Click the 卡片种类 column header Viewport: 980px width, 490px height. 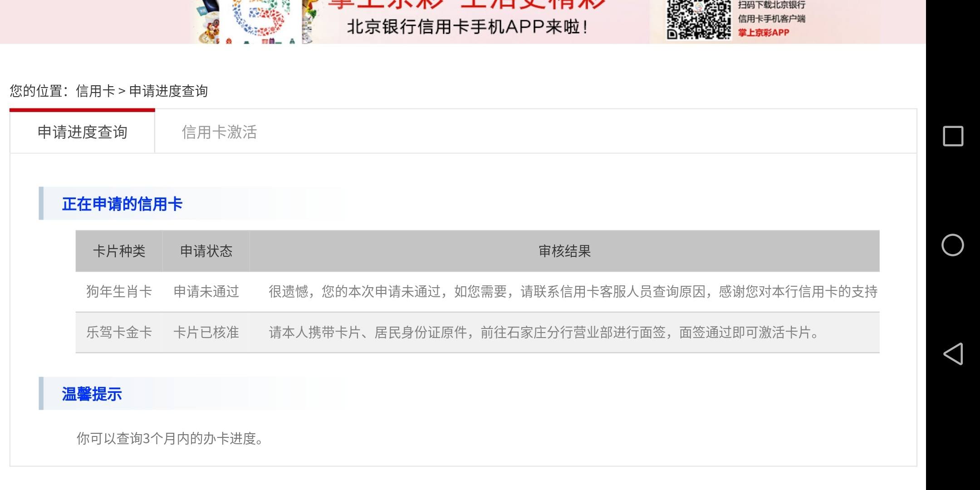click(x=119, y=251)
